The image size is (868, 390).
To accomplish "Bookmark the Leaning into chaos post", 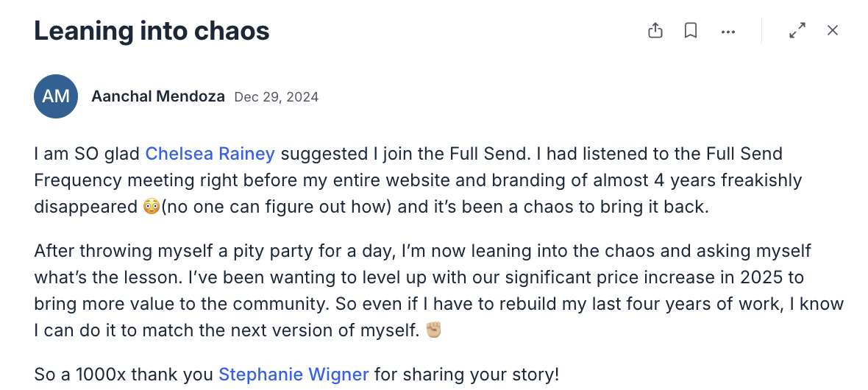I will (690, 30).
